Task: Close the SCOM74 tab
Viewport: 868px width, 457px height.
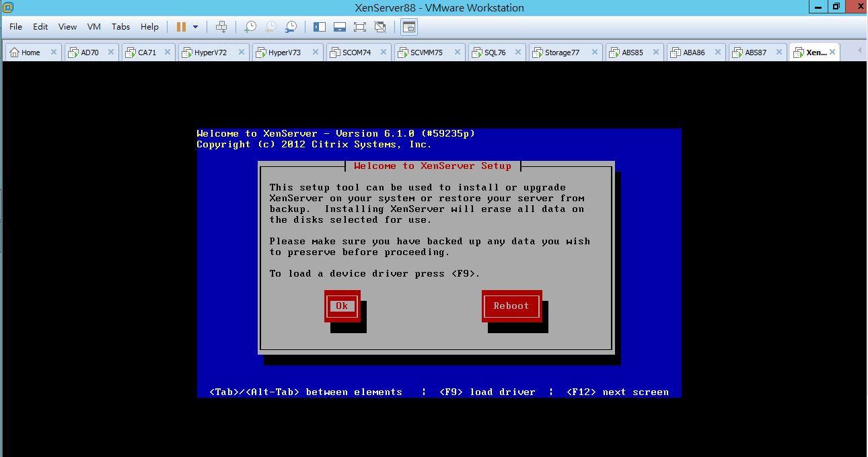Action: [384, 52]
